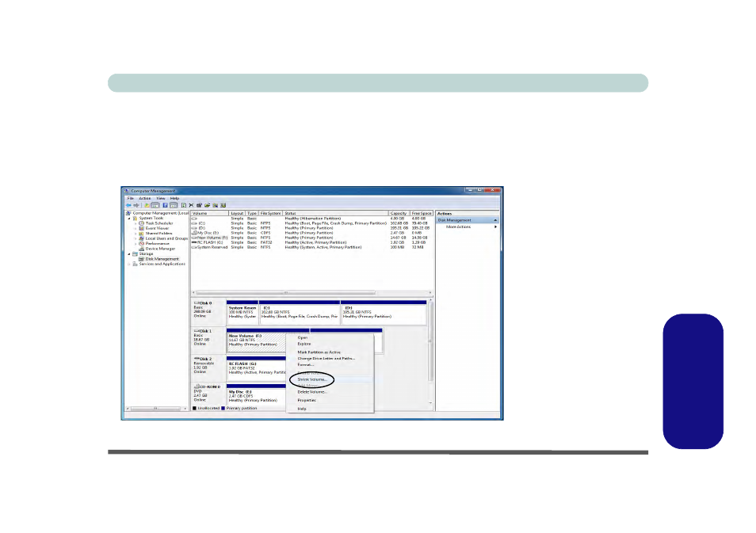Click the Disk Management icon in tree

coord(142,259)
